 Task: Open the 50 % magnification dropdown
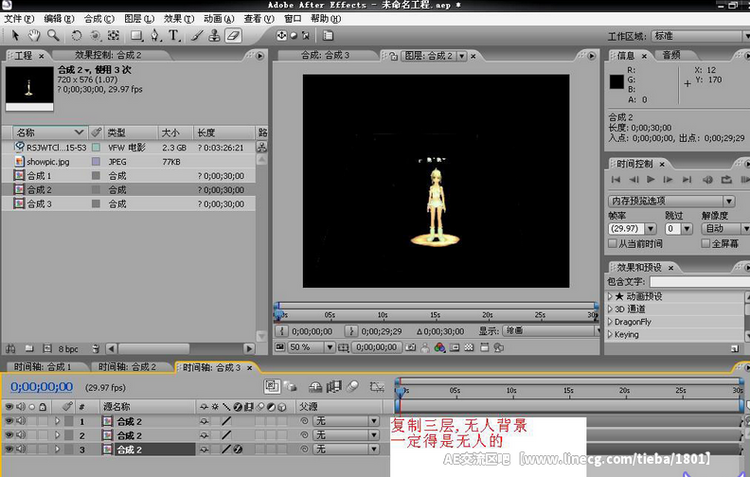311,347
